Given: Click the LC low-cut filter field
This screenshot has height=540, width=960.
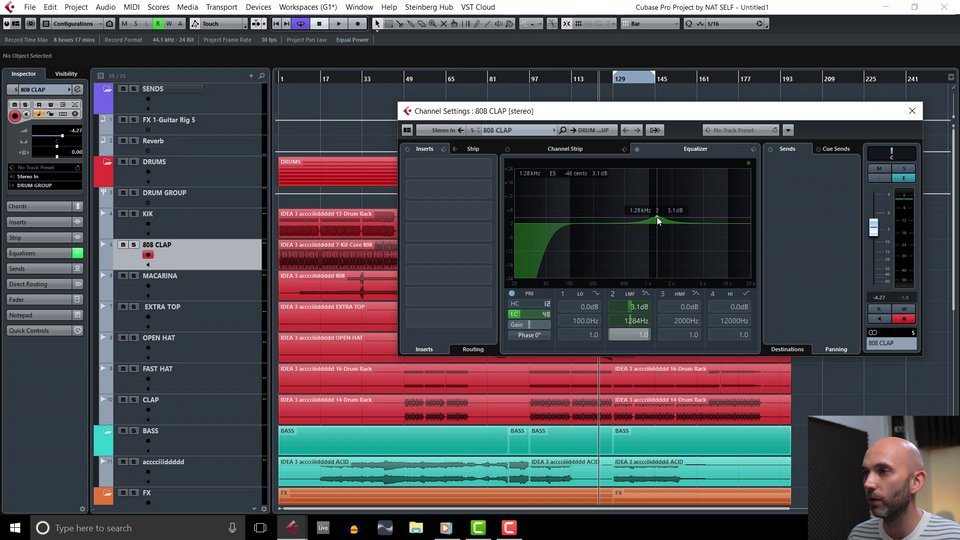Looking at the screenshot, I should [529, 314].
